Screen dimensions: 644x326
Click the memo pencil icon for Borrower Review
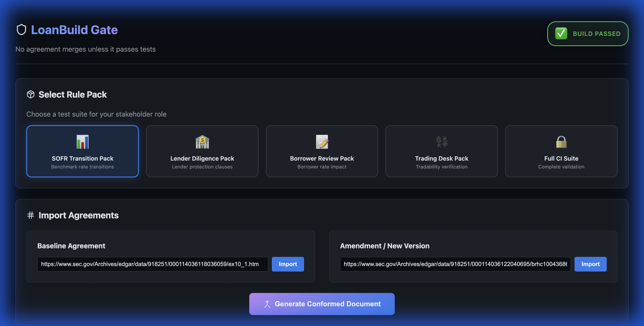(322, 142)
